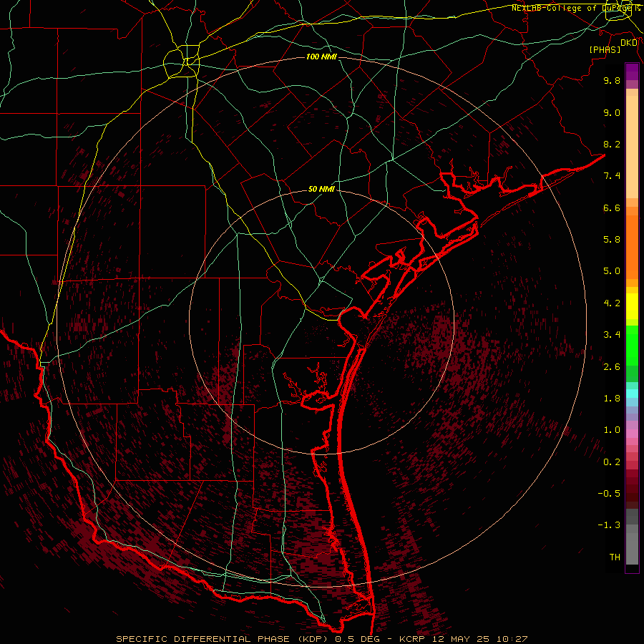The width and height of the screenshot is (644, 644).
Task: Click the 1.0 legend value
Action: tap(612, 430)
